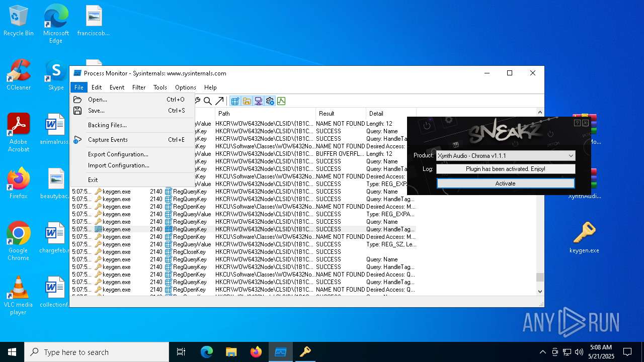The height and width of the screenshot is (362, 644).
Task: Open File Explorer from taskbar
Action: pos(231,352)
